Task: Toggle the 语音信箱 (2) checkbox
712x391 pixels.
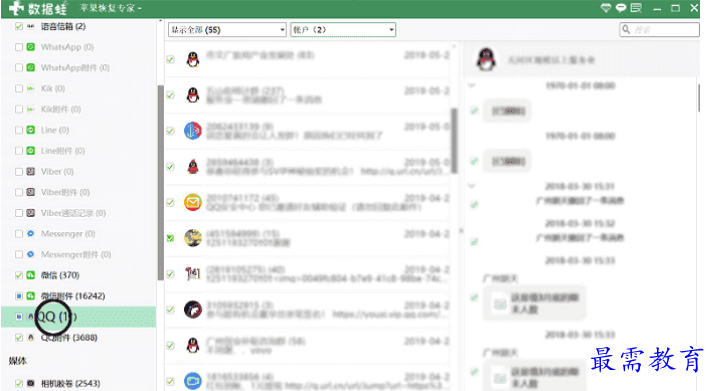Action: coord(19,26)
